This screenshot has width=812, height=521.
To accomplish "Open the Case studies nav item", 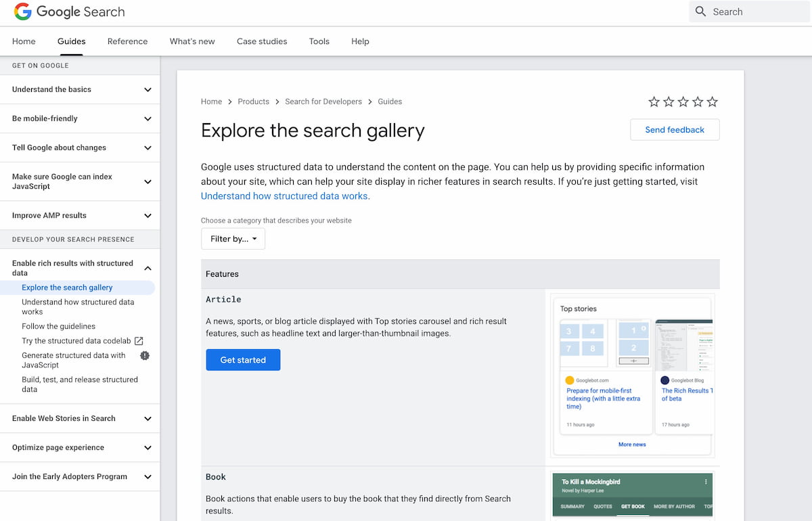I will 262,41.
